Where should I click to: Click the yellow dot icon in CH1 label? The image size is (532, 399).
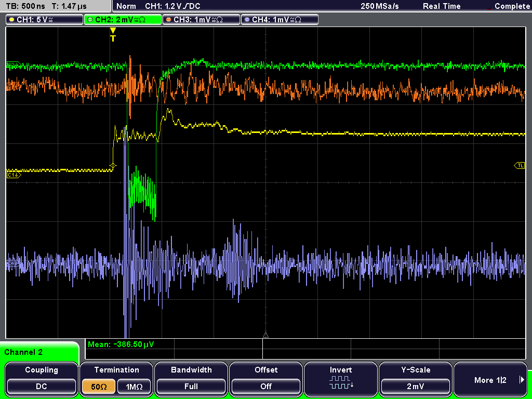point(11,20)
